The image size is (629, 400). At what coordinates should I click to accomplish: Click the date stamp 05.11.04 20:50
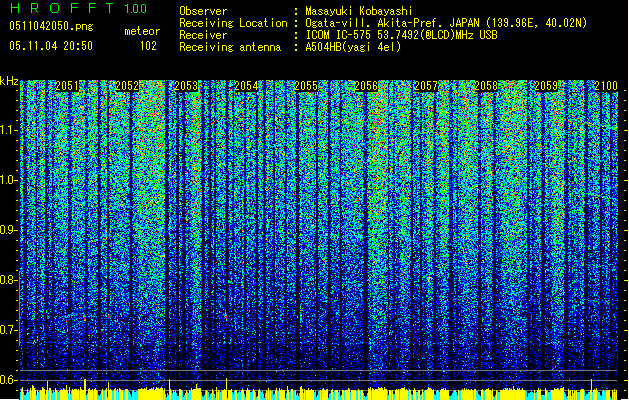click(x=51, y=46)
